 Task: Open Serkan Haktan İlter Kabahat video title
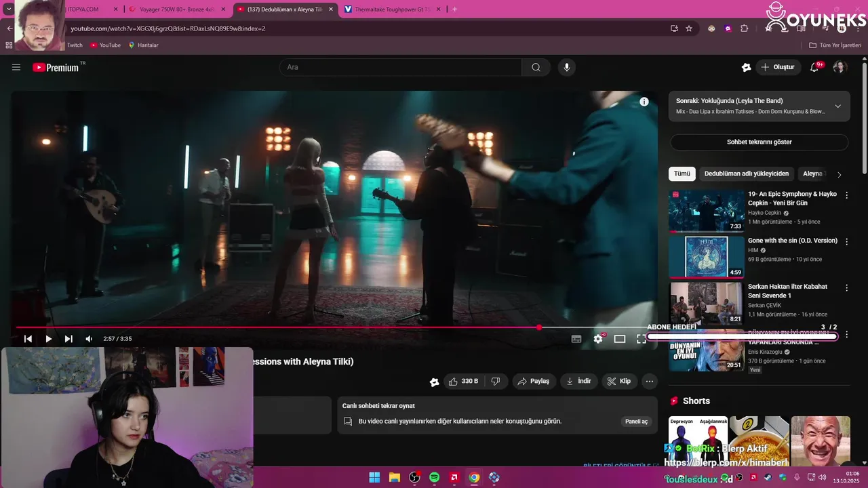pyautogui.click(x=787, y=291)
